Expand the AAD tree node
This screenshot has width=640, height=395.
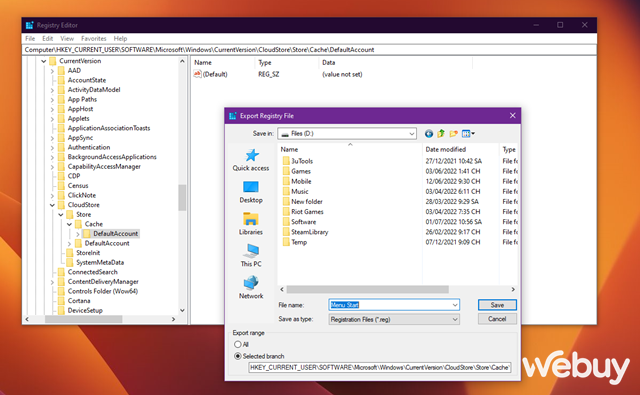(52, 71)
